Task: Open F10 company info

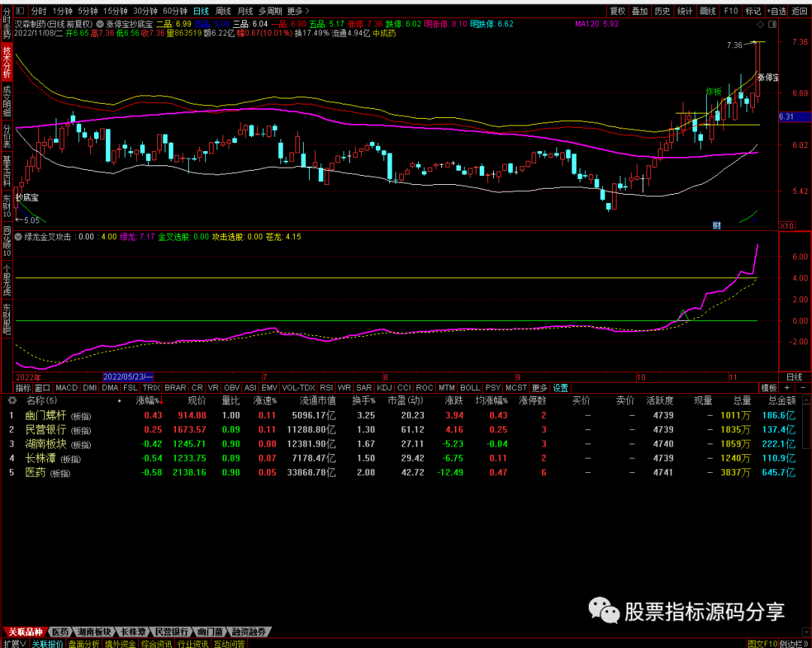Action: tap(731, 11)
